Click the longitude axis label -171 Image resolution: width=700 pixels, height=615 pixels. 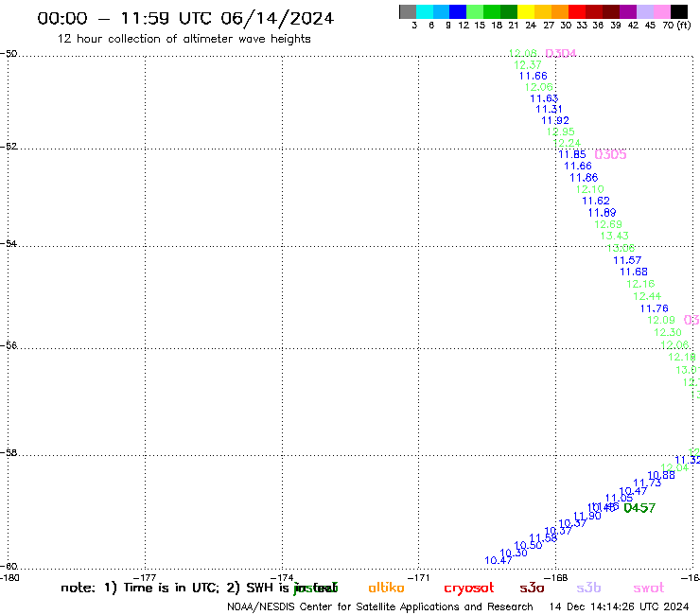[418, 577]
